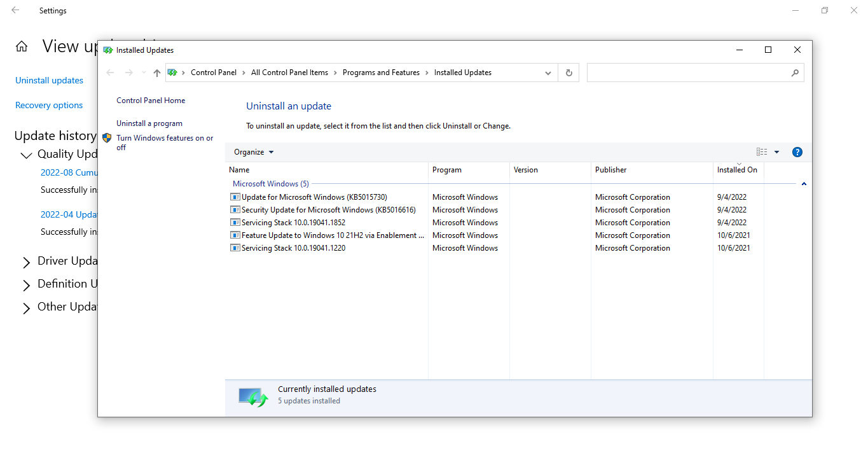This screenshot has height=460, width=868.
Task: Click the Up one level arrow
Action: point(157,73)
